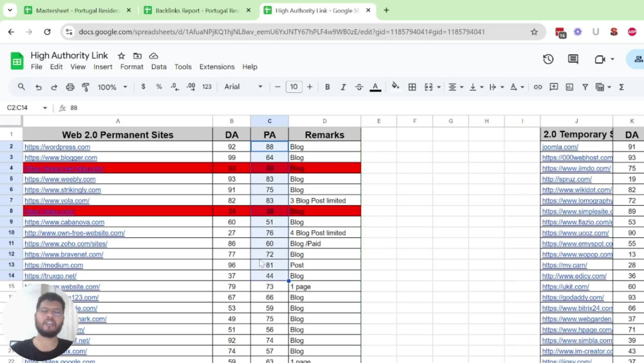Open the Format menu
This screenshot has height=363, width=644.
coord(132,66)
